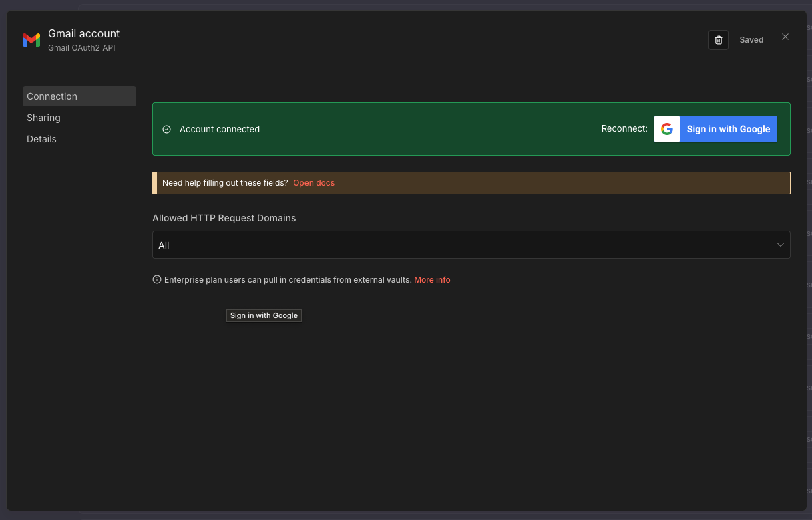This screenshot has width=812, height=520.
Task: Click the Gmail logo in the modal header
Action: click(x=31, y=39)
